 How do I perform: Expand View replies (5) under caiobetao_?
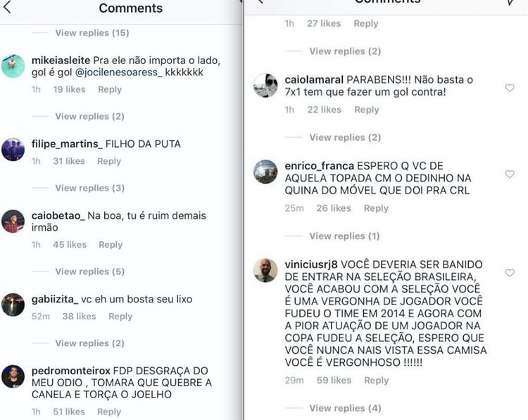pyautogui.click(x=90, y=272)
